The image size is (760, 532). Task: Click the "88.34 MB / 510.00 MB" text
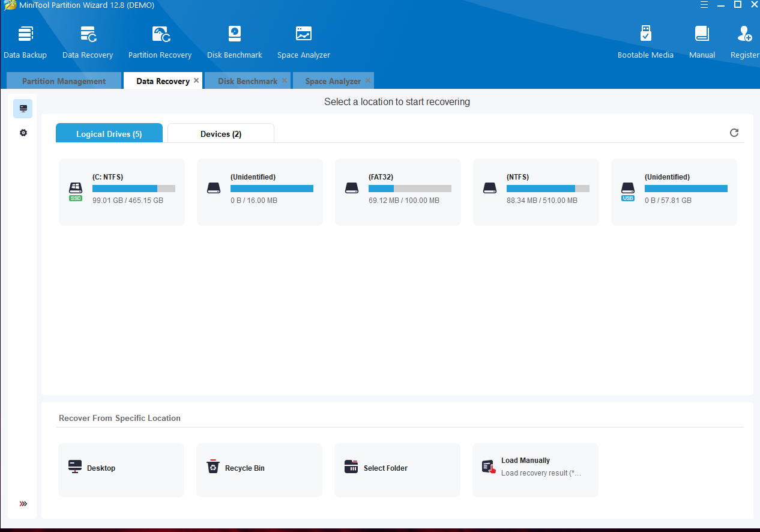point(542,201)
